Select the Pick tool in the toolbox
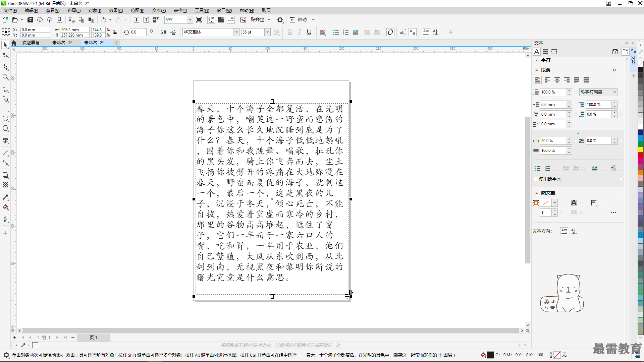The image size is (644, 362). pyautogui.click(x=5, y=45)
